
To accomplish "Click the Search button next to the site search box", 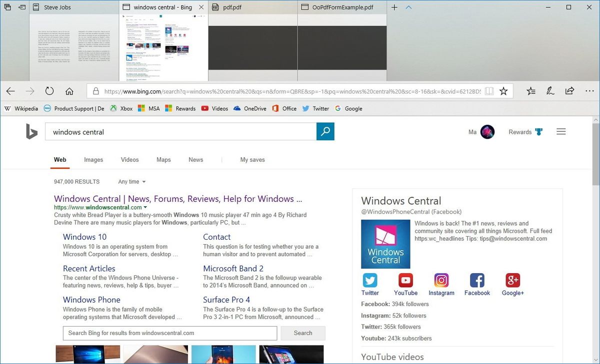I will point(303,333).
